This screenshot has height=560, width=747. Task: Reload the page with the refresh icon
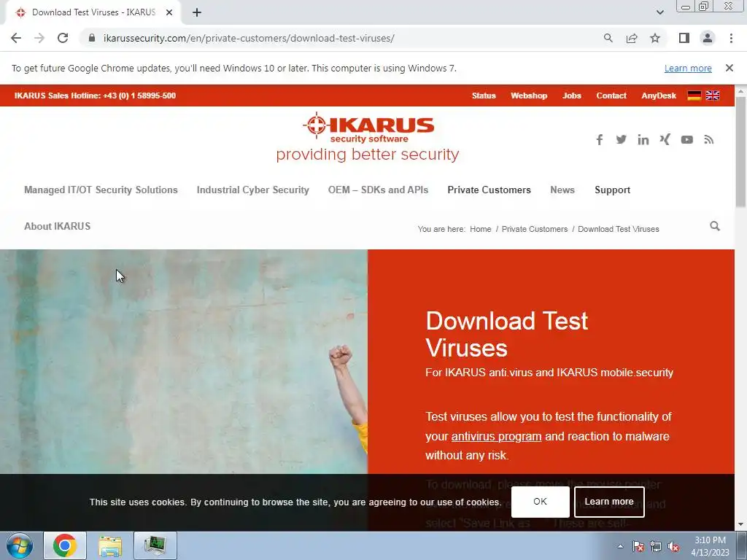point(63,38)
